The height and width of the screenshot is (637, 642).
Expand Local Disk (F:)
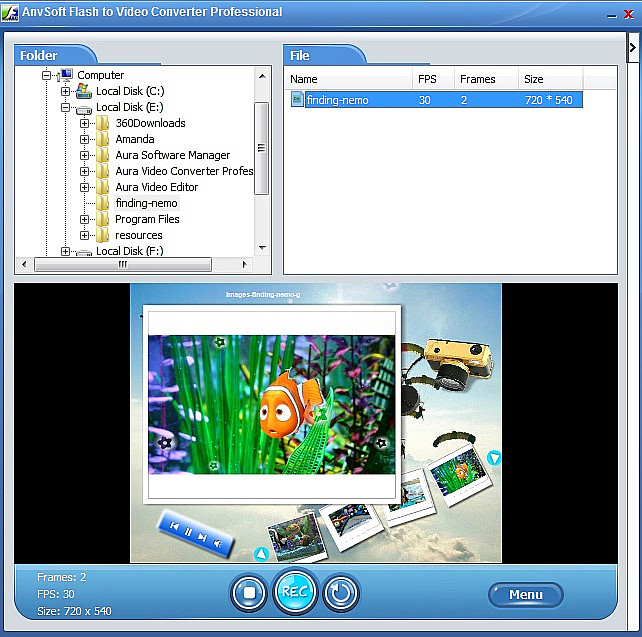point(65,251)
